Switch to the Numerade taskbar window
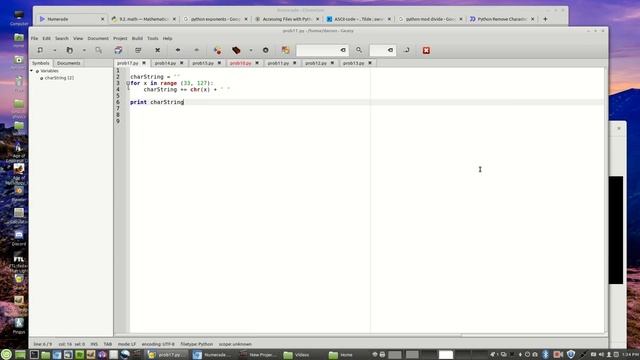The width and height of the screenshot is (640, 360). [x=211, y=355]
